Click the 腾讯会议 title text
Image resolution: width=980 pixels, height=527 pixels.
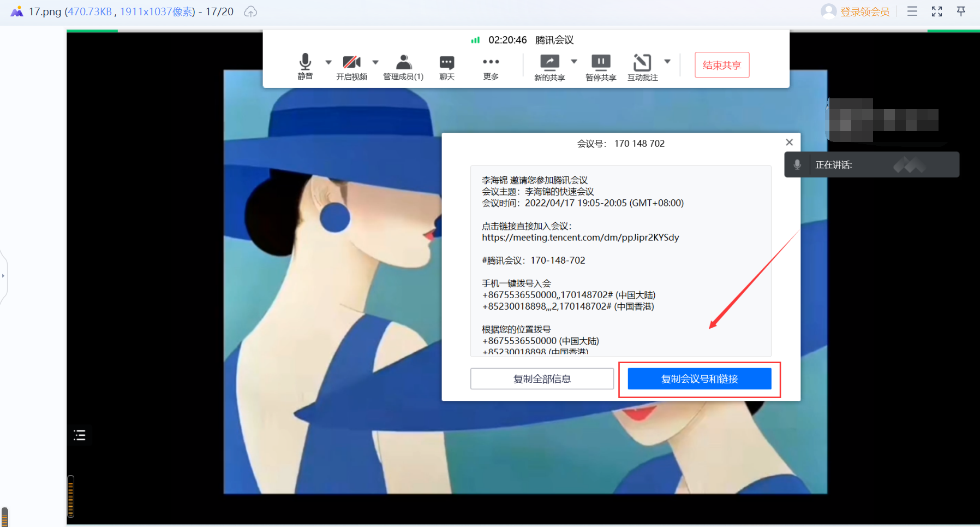coord(554,40)
